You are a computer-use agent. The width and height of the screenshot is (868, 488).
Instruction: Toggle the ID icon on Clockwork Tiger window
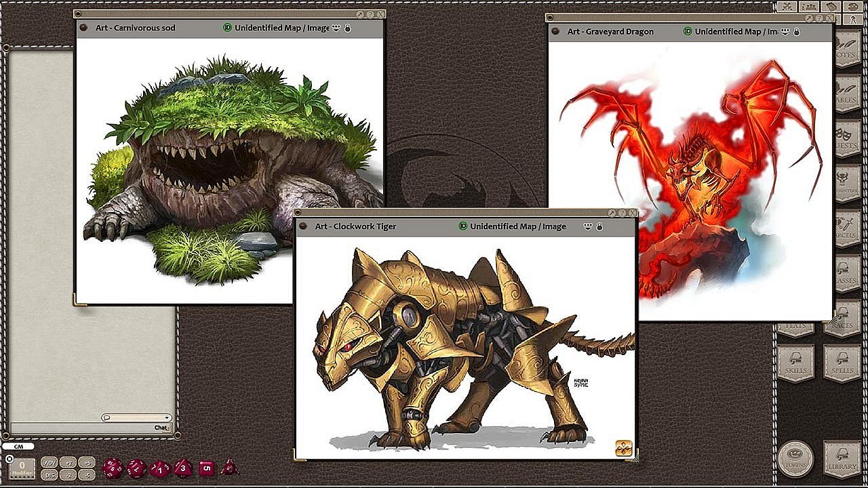tap(463, 226)
